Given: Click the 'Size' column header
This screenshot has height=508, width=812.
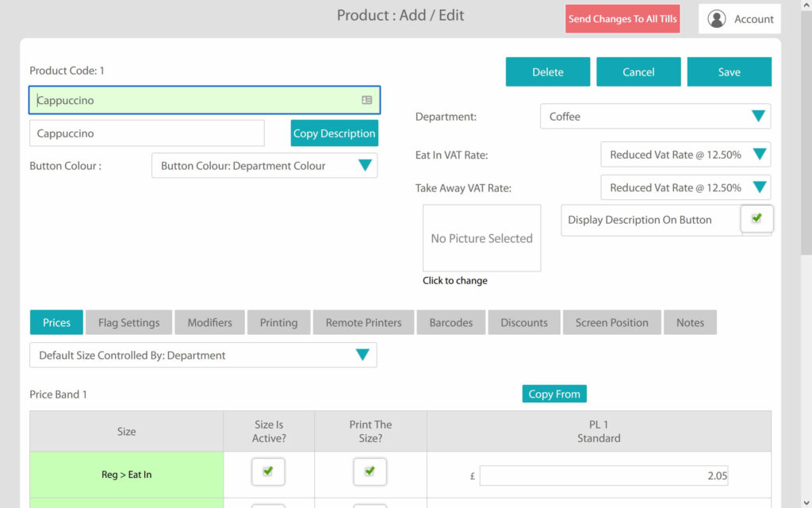Looking at the screenshot, I should pyautogui.click(x=126, y=431).
